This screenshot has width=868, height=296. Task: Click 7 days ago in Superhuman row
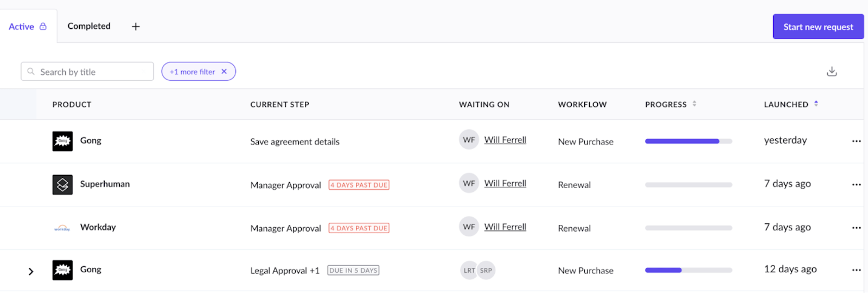tap(787, 184)
